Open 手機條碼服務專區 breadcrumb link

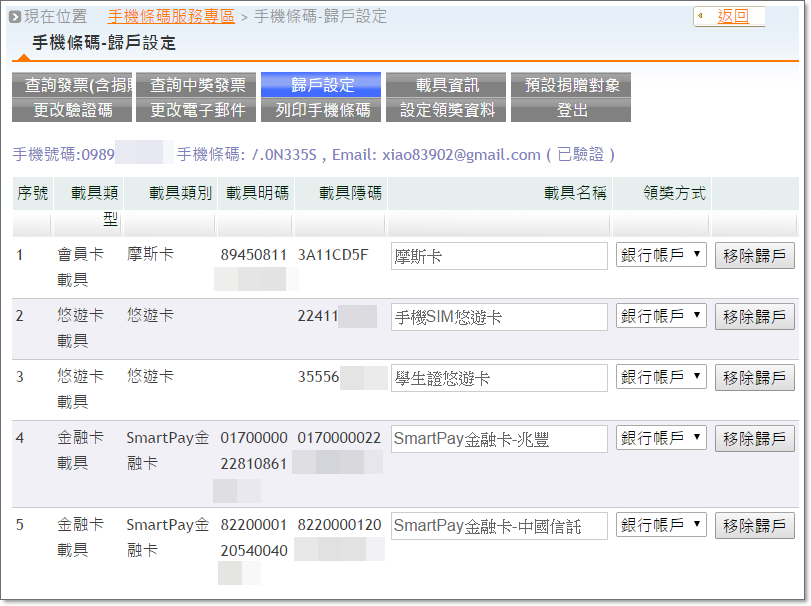click(171, 17)
